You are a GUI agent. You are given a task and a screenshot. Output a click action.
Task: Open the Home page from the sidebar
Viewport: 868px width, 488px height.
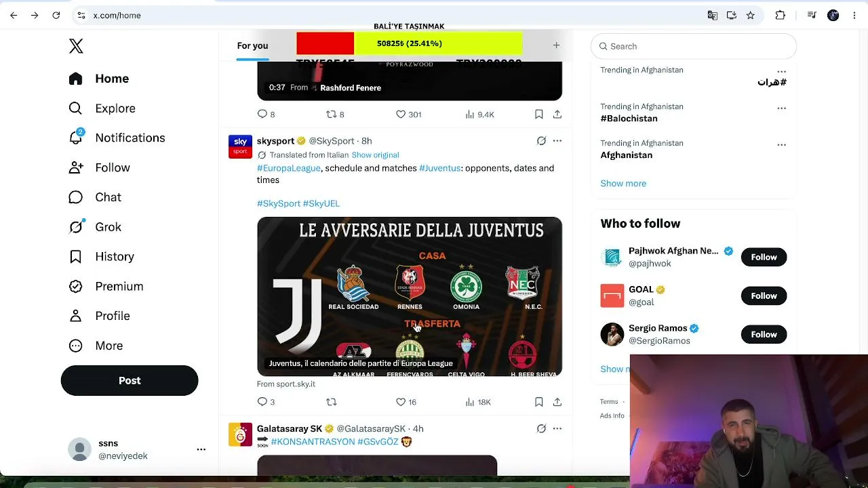[x=99, y=79]
